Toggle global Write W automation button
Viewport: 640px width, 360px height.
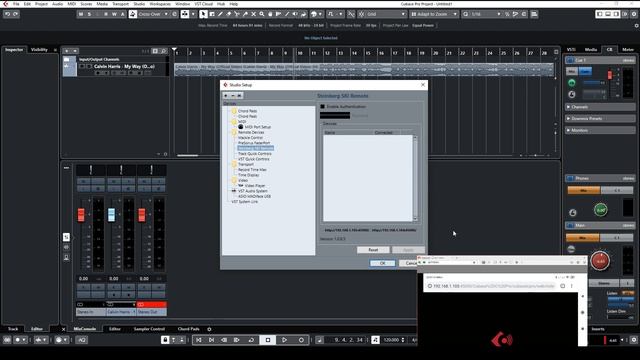coord(114,14)
